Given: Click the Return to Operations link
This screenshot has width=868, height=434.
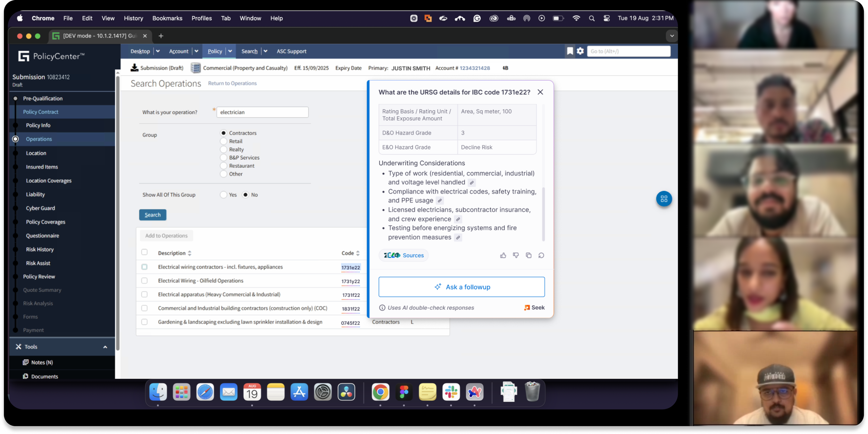Looking at the screenshot, I should [x=232, y=83].
